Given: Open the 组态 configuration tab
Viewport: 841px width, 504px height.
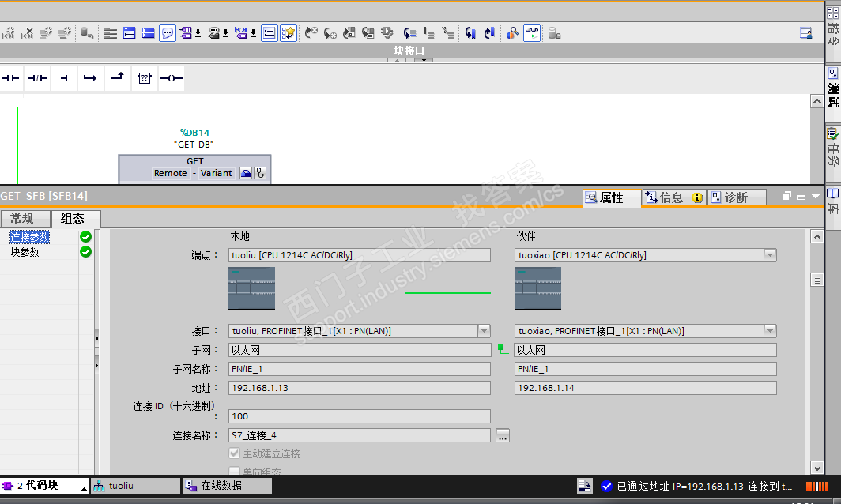Looking at the screenshot, I should (x=75, y=218).
